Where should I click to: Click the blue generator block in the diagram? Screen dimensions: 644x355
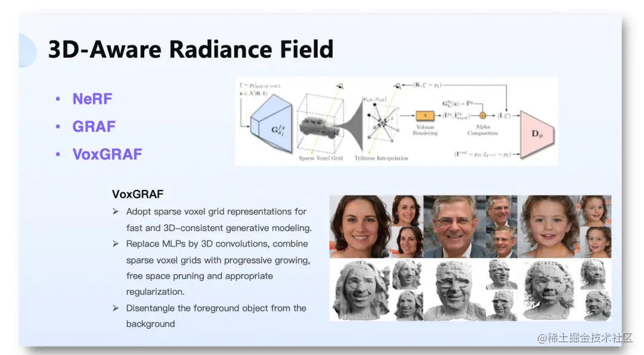(x=271, y=123)
